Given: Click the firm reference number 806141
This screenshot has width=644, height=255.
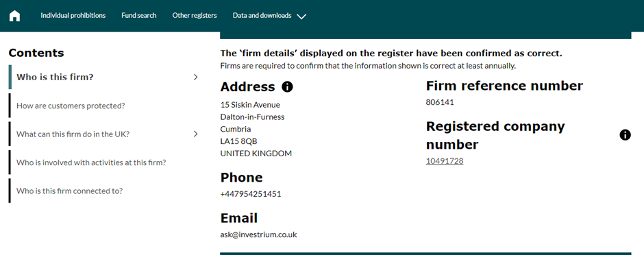Looking at the screenshot, I should tap(440, 102).
